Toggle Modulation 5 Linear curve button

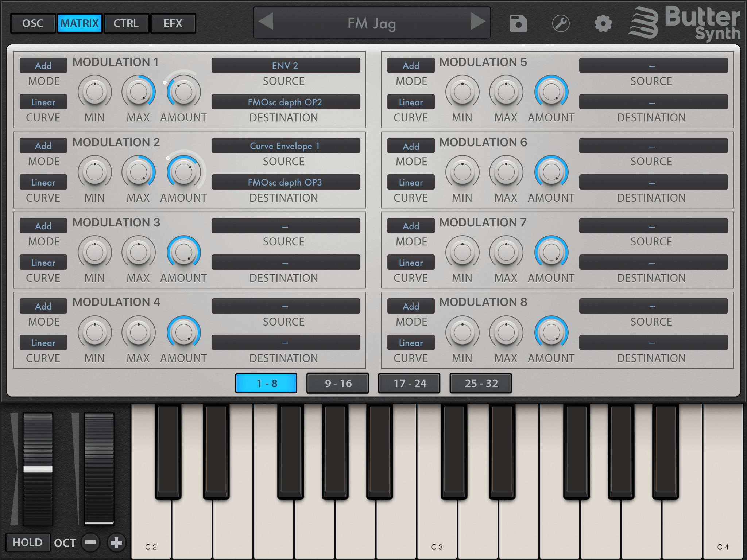pos(411,102)
